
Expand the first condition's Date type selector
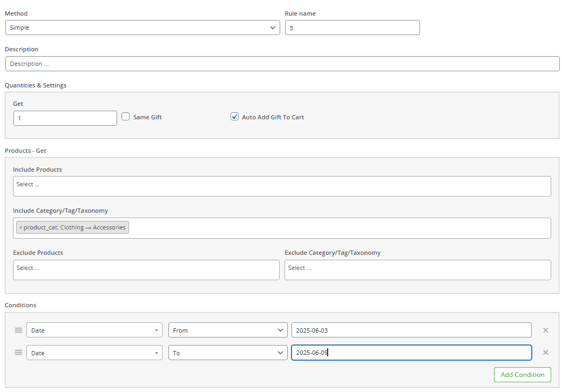click(94, 330)
